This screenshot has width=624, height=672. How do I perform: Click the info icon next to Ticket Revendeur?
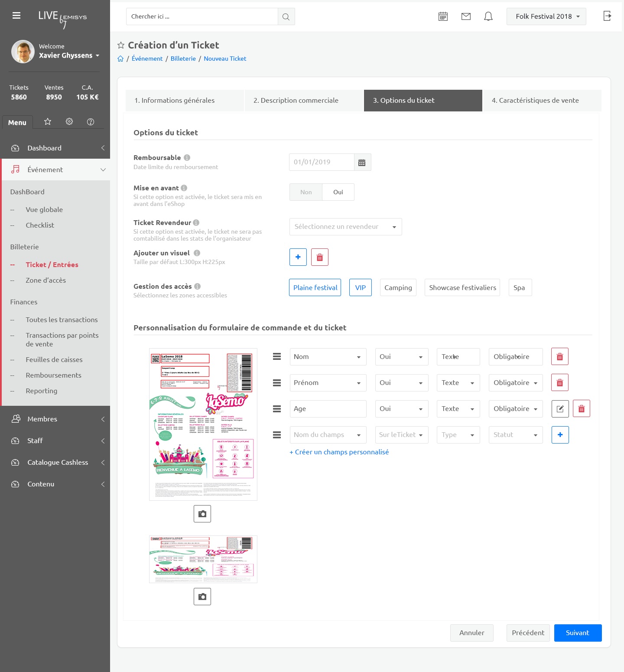tap(196, 223)
